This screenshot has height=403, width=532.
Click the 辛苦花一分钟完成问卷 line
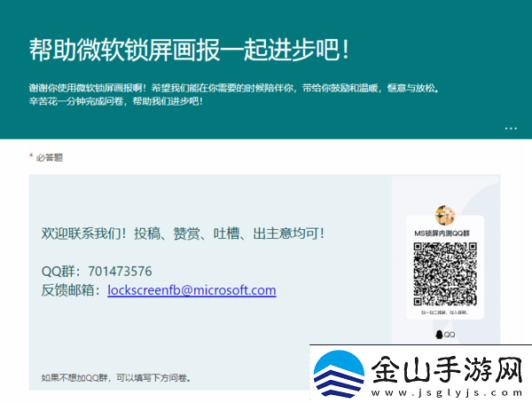click(116, 101)
